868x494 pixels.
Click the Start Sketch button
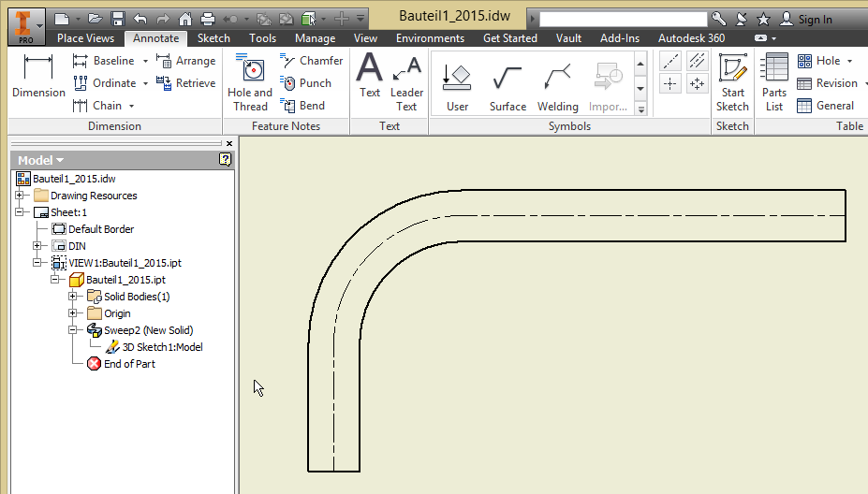point(732,82)
